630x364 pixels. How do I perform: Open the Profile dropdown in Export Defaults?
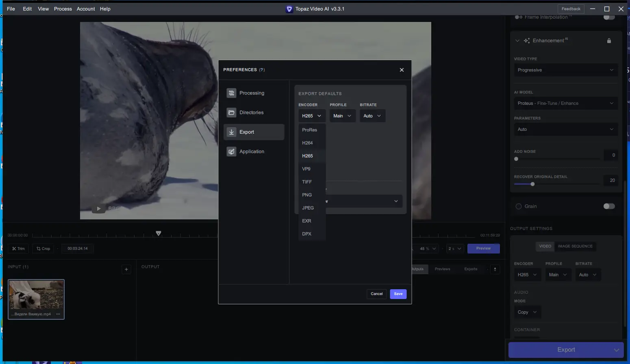tap(343, 116)
